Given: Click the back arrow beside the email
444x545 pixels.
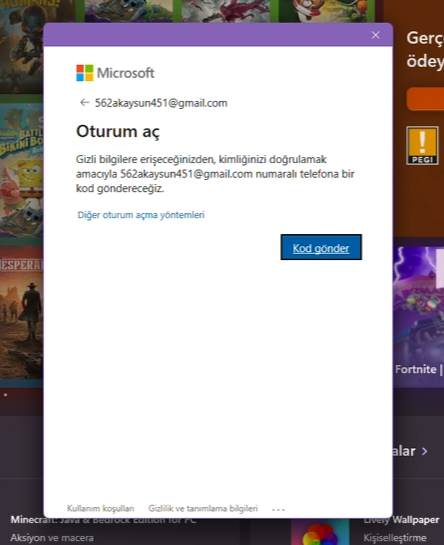Looking at the screenshot, I should pyautogui.click(x=84, y=103).
